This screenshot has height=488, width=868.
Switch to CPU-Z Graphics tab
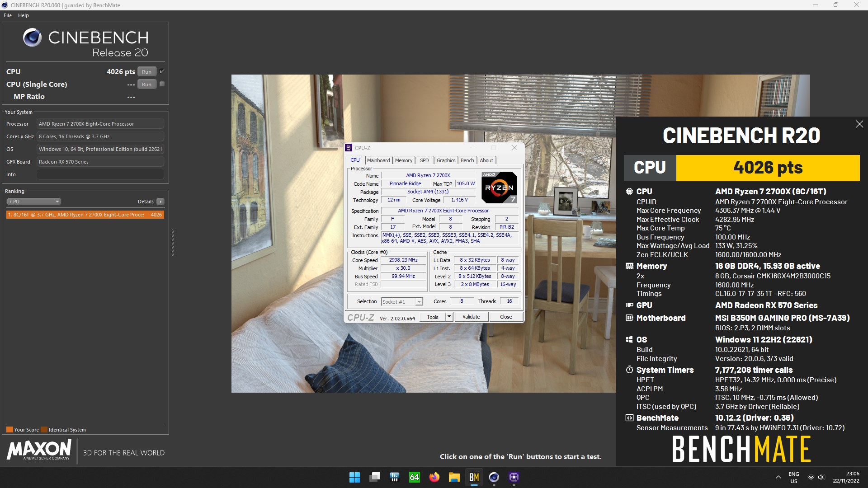click(446, 160)
